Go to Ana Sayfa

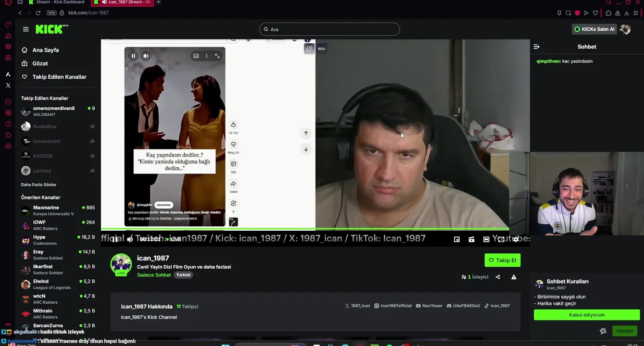click(x=40, y=50)
